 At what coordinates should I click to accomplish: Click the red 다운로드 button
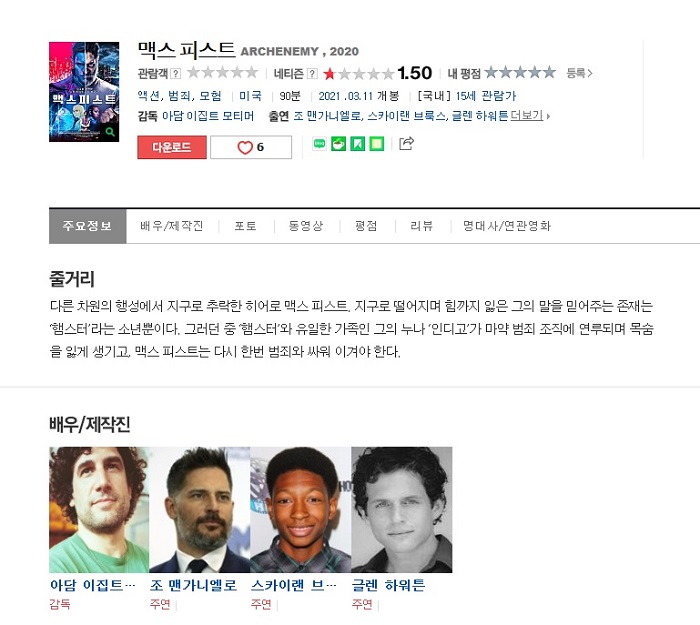[172, 147]
